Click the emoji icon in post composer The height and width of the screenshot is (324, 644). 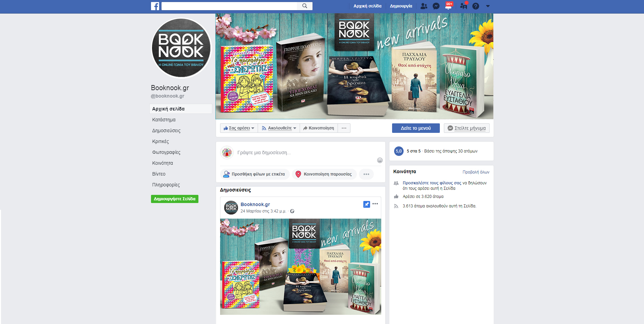point(380,160)
